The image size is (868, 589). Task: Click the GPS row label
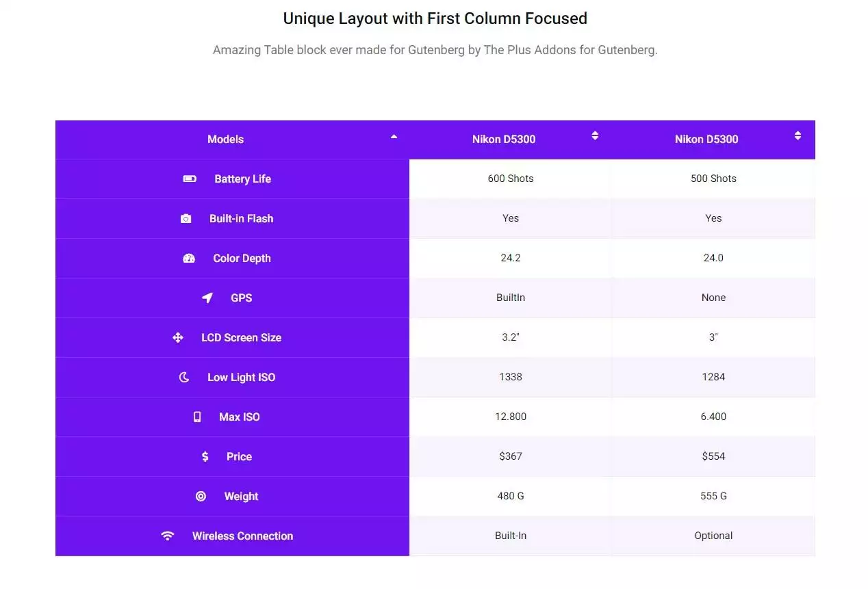[x=241, y=298]
